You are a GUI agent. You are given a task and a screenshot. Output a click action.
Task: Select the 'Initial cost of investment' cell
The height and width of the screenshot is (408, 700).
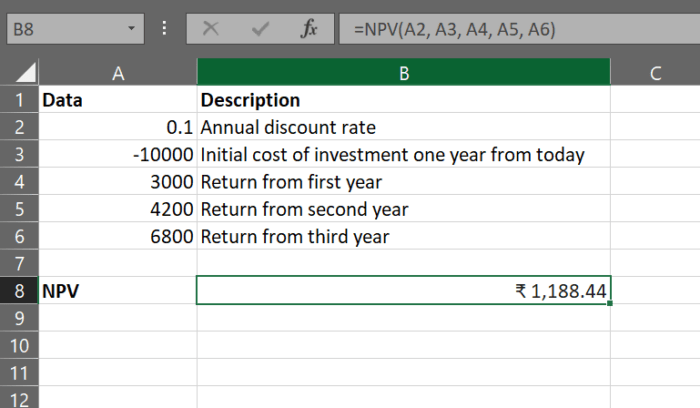coord(404,154)
